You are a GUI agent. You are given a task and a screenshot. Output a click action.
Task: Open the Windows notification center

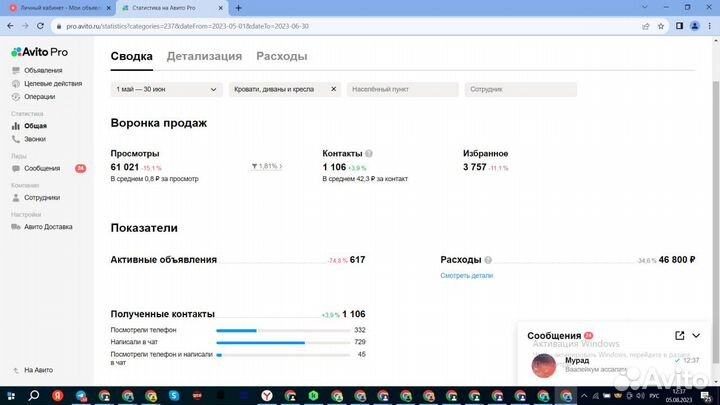coord(706,396)
